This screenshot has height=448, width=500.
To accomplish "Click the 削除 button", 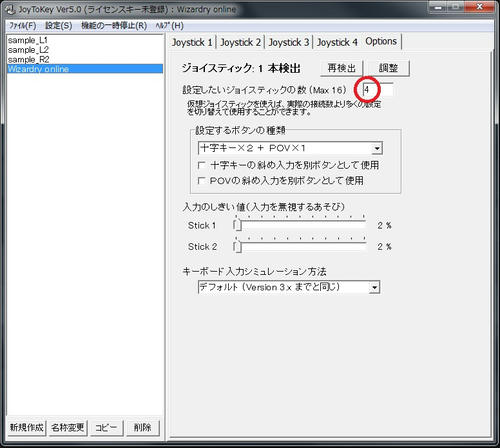I will tap(142, 427).
